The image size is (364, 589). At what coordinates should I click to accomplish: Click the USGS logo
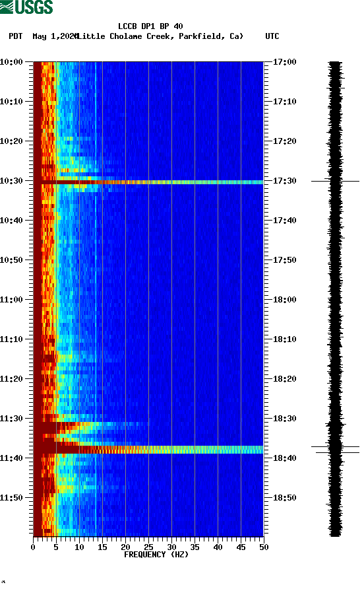(x=26, y=7)
